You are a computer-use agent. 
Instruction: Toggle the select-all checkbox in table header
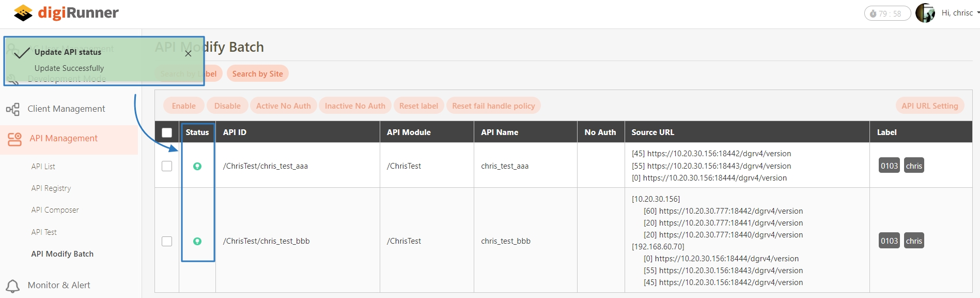167,132
